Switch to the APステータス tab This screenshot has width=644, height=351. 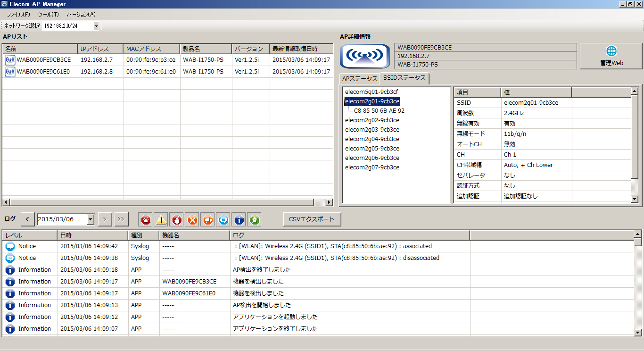360,78
